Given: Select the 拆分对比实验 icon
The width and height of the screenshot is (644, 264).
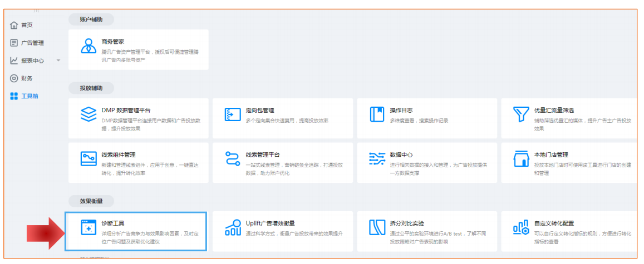Looking at the screenshot, I should click(x=377, y=228).
